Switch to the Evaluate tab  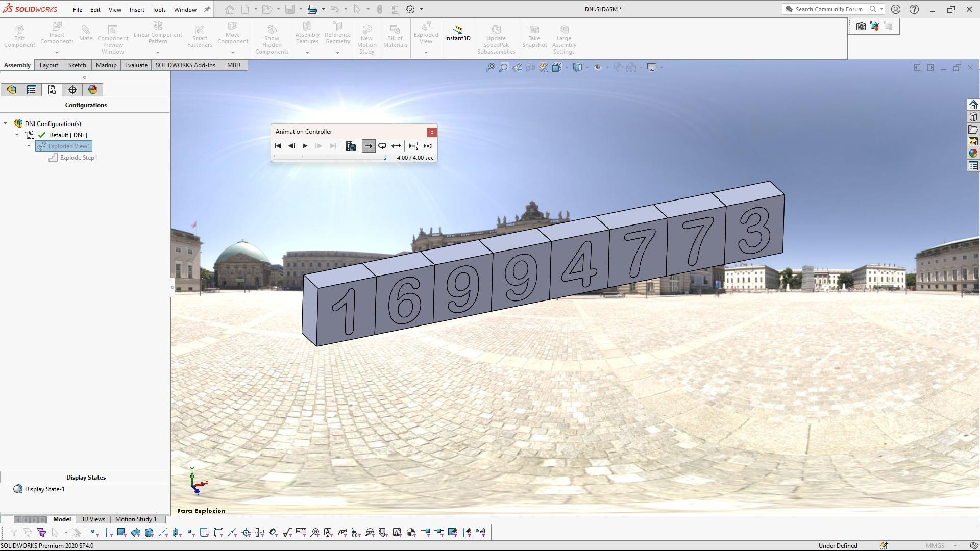(136, 65)
